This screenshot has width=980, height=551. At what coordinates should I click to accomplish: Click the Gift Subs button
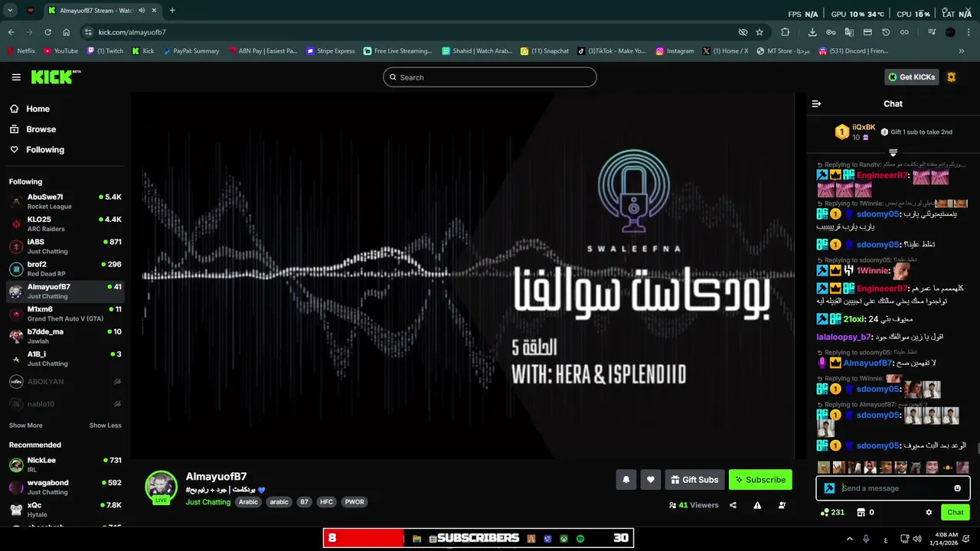694,480
